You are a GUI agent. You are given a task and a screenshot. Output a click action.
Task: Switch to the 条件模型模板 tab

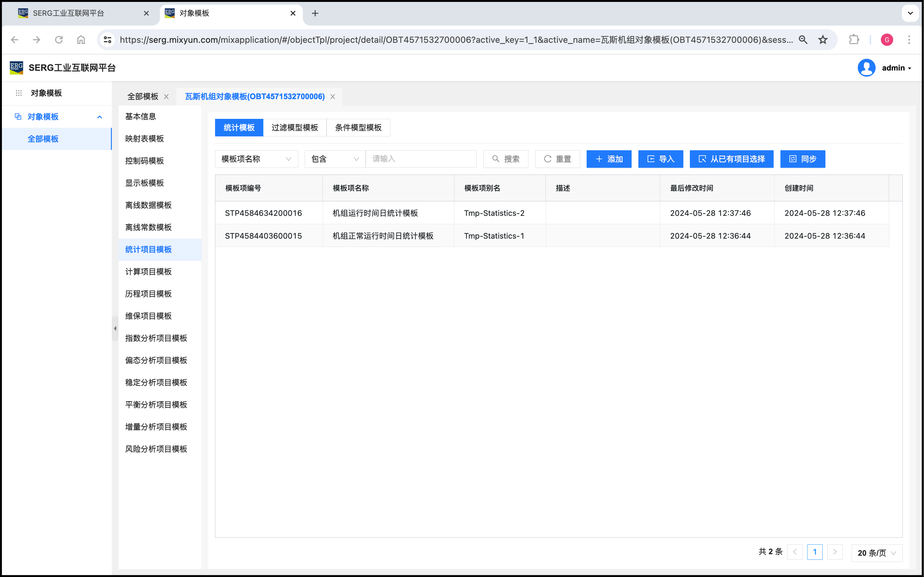pos(358,127)
